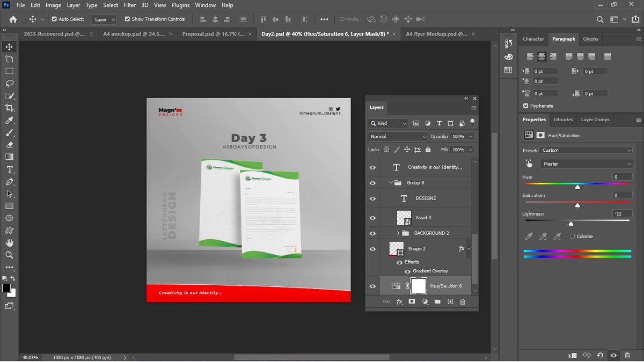
Task: Uncheck the Hyphenate checkbox
Action: tap(525, 106)
